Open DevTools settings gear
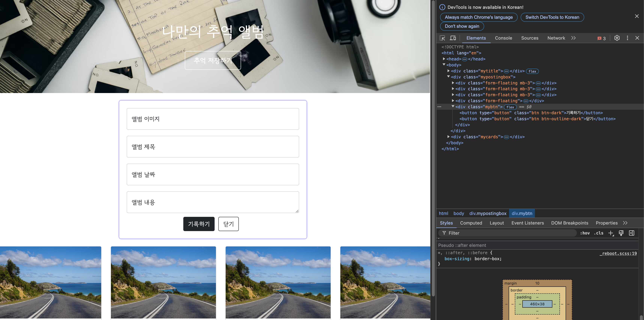The height and width of the screenshot is (320, 644). 617,38
